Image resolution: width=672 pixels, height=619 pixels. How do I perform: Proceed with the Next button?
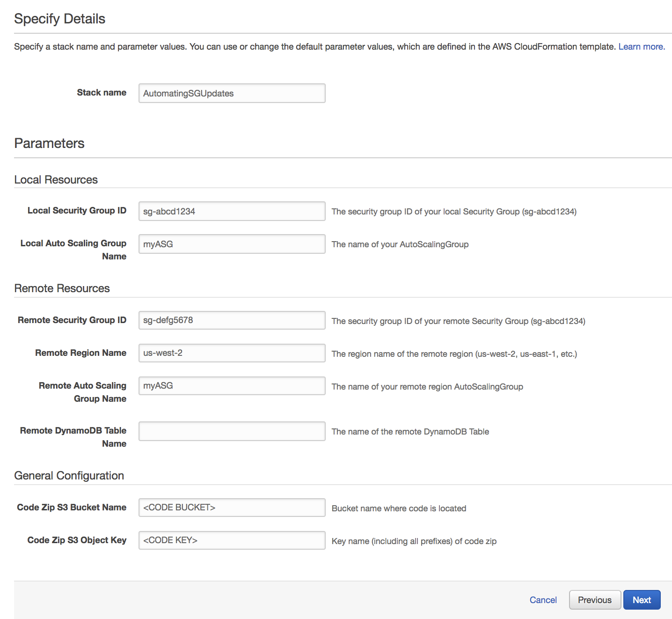(642, 600)
